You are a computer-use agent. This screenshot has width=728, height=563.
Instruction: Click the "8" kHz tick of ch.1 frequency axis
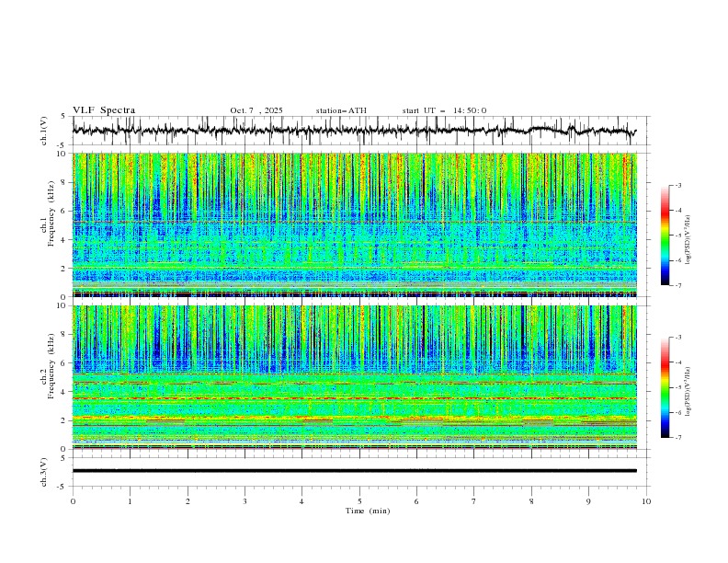[64, 182]
